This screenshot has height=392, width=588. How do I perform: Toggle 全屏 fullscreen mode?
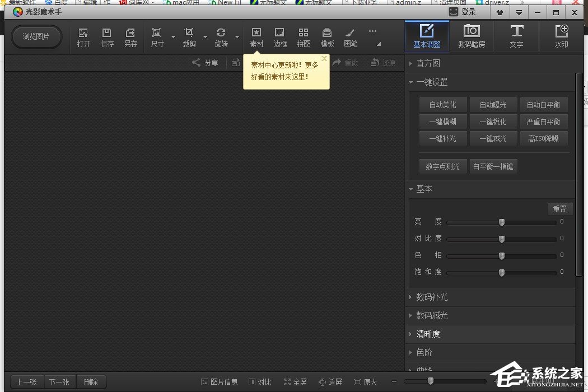tap(295, 382)
